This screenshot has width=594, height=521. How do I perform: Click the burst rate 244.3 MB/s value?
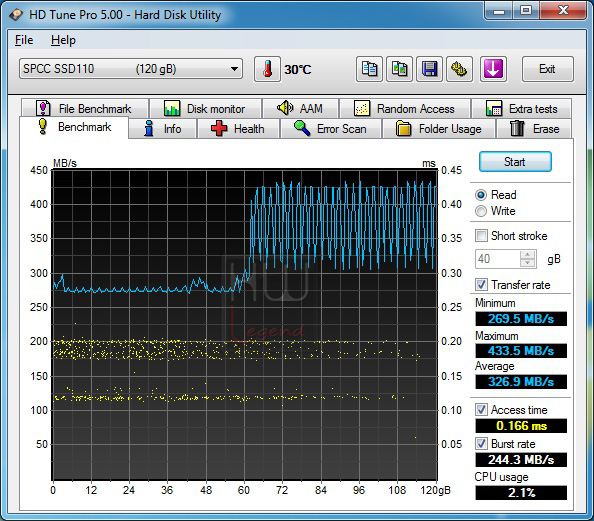(x=521, y=460)
